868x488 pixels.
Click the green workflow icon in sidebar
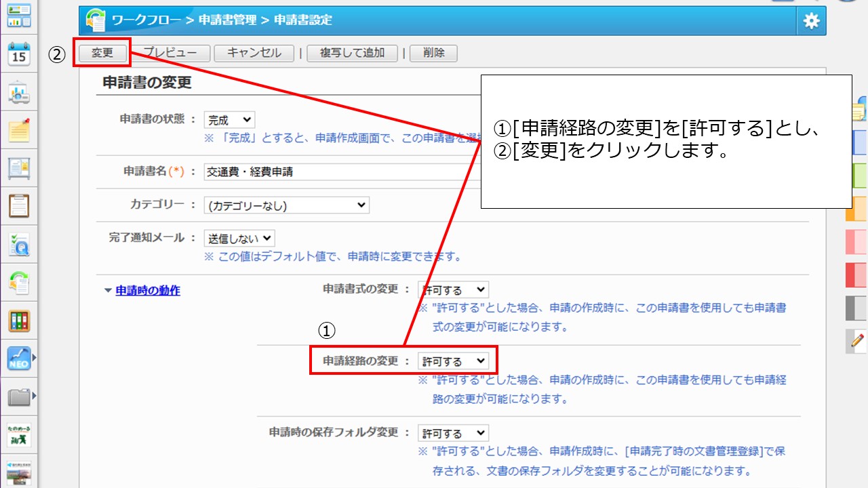coord(19,282)
